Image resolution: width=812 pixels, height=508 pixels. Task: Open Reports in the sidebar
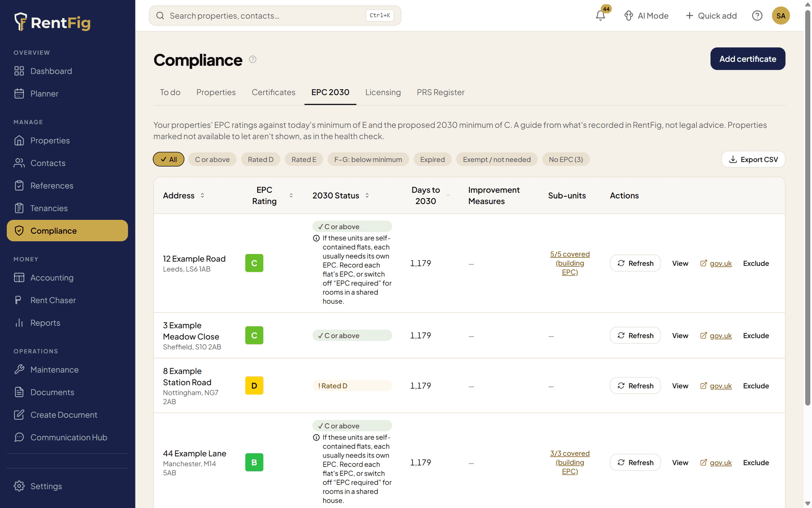point(67,323)
